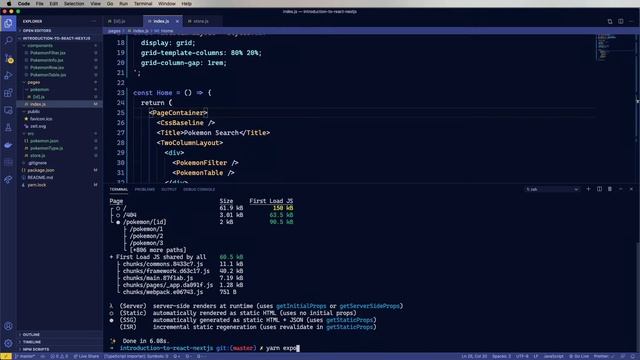Viewport: 640px width, 360px height.
Task: Open the Explorer's More Actions ellipsis
Action: click(93, 21)
